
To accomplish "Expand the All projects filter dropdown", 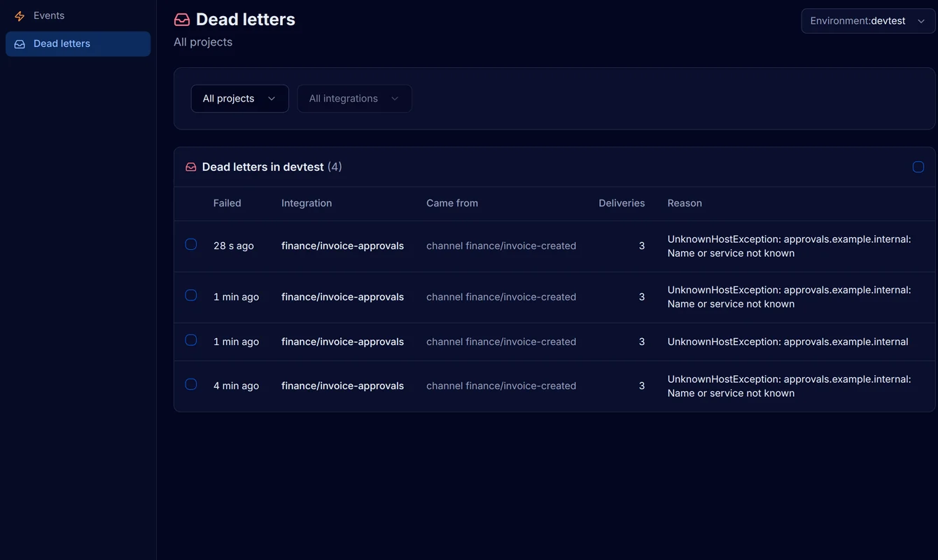I will pyautogui.click(x=239, y=99).
